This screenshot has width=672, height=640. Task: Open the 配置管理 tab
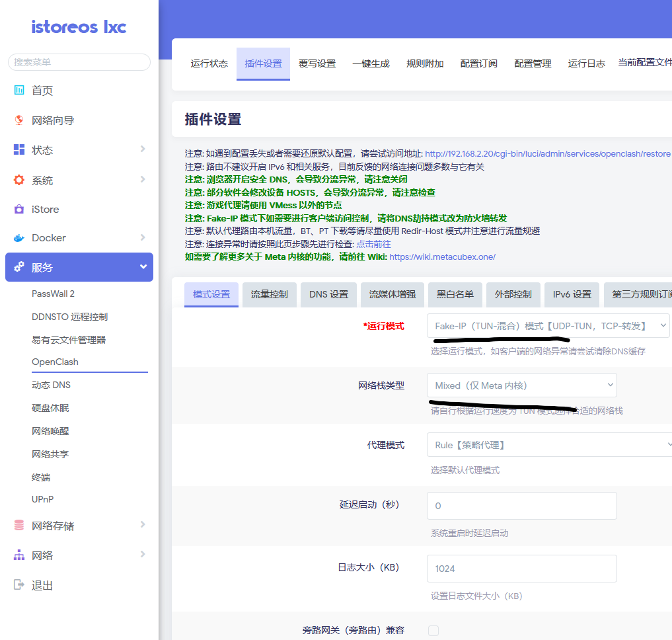[533, 64]
